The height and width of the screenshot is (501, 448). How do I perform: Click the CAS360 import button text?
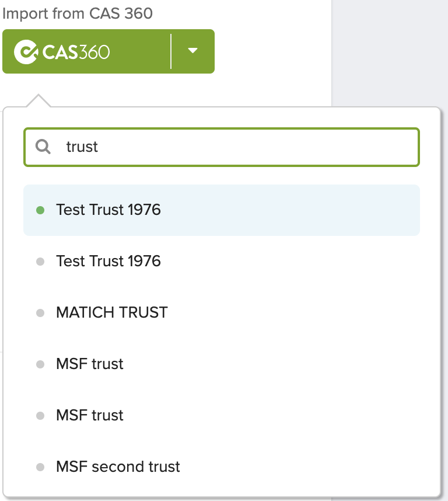[x=76, y=52]
